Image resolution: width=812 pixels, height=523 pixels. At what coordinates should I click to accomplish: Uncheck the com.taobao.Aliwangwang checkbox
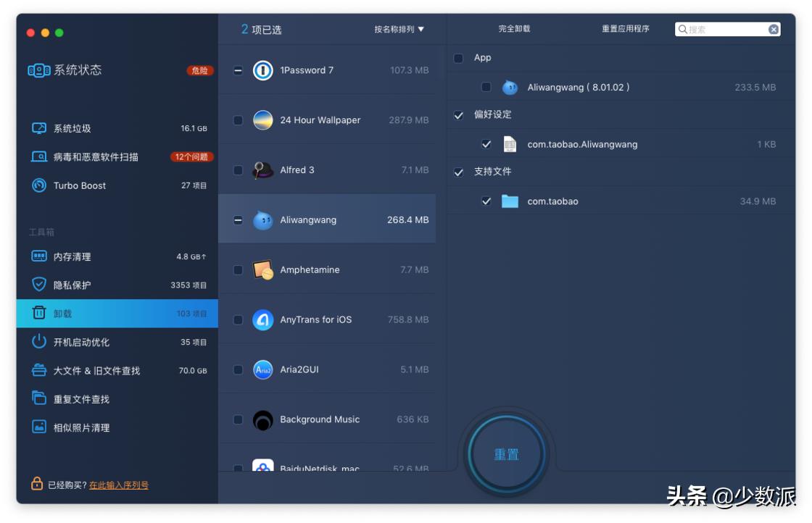pyautogui.click(x=486, y=144)
